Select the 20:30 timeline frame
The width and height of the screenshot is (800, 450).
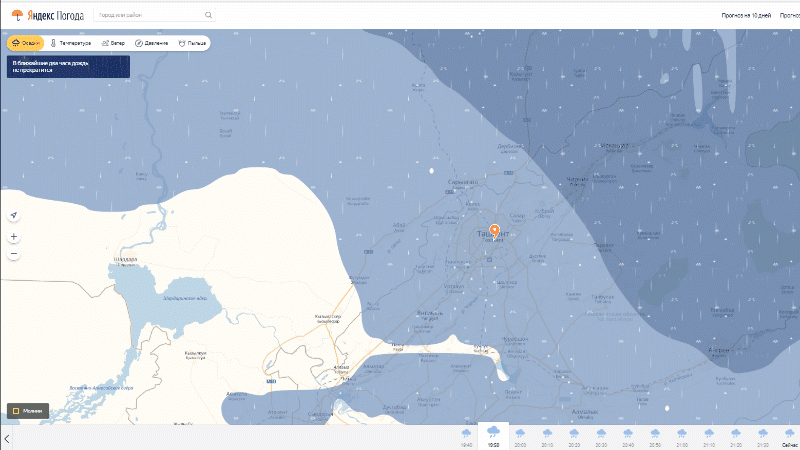coord(601,438)
